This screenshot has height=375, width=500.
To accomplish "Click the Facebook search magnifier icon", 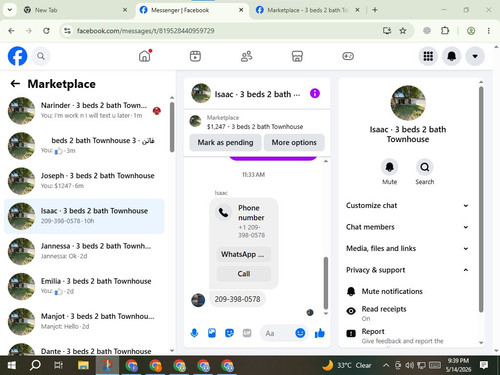I will click(x=41, y=56).
